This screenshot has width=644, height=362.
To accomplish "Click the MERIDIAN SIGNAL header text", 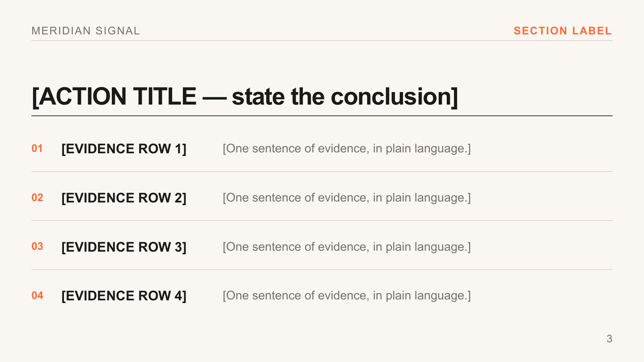I will (x=86, y=31).
